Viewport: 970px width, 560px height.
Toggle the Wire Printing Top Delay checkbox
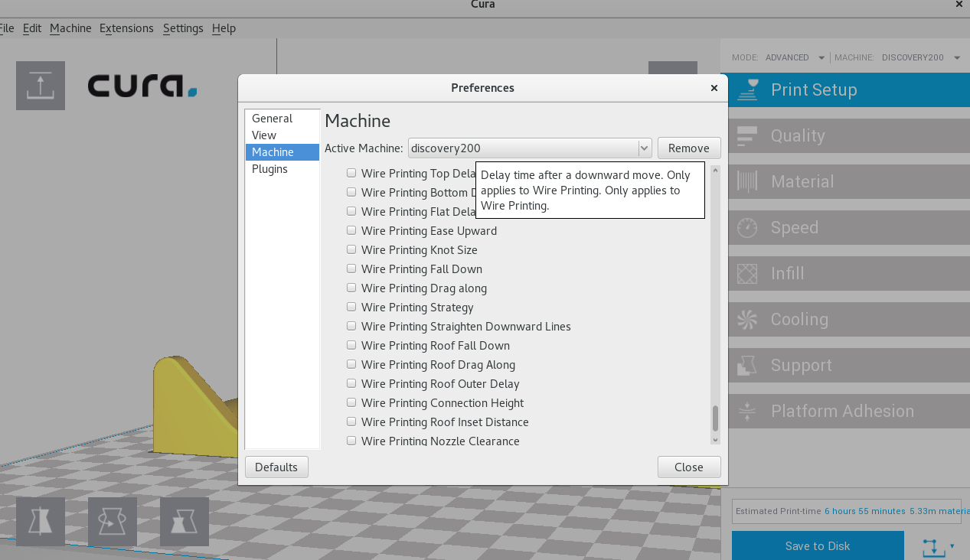[x=351, y=173]
